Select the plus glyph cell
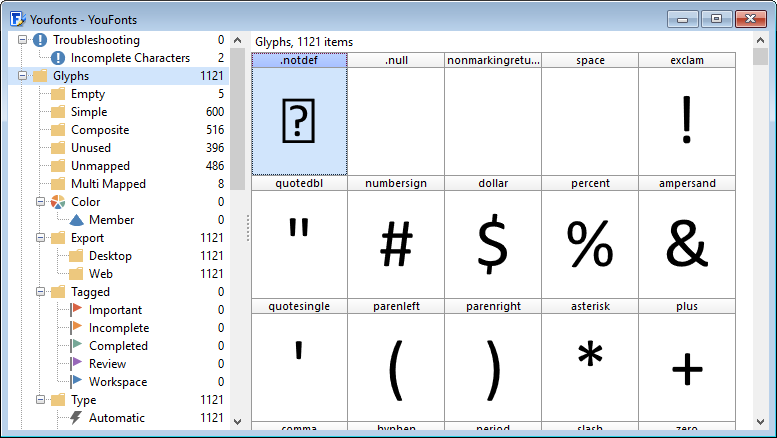Viewport: 777px width, 438px height. tap(687, 367)
